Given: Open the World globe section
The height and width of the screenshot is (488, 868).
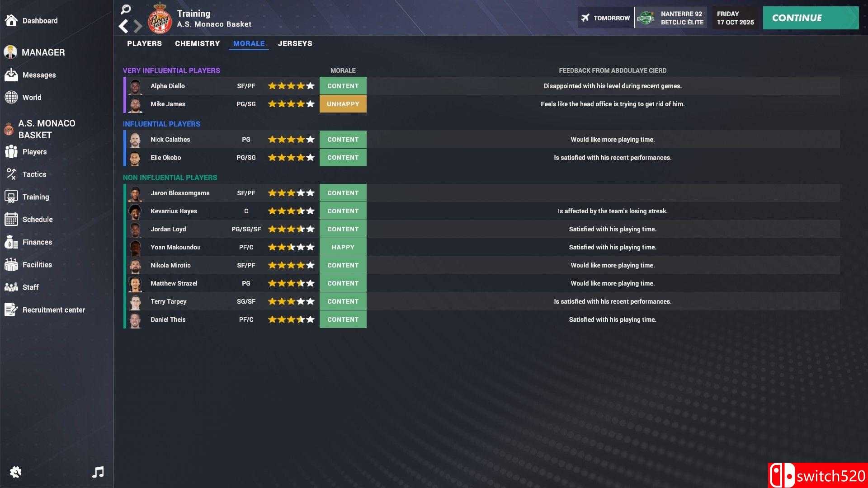Looking at the screenshot, I should 32,98.
